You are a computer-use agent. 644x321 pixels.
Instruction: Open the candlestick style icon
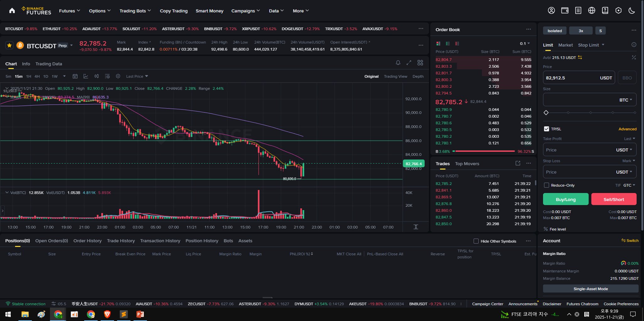pos(96,76)
